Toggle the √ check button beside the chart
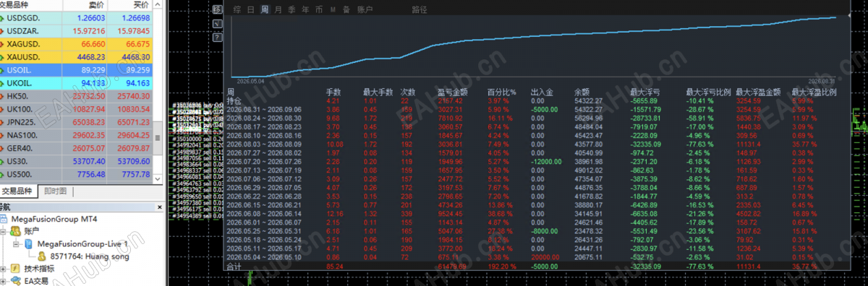Screen dimensions: 868x286 pyautogui.click(x=218, y=24)
